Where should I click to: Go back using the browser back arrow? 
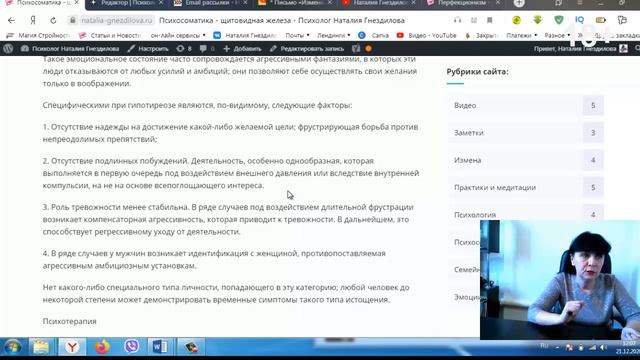(x=11, y=20)
